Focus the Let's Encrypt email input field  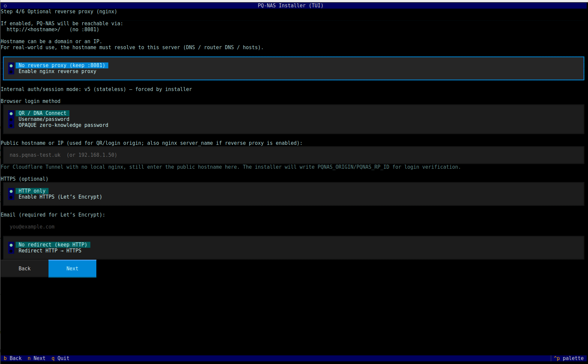pos(294,227)
